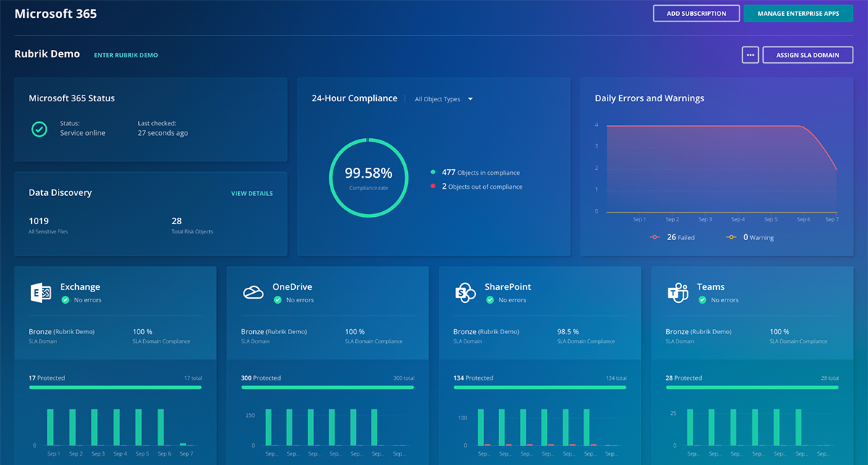Click the OneDrive 300 Protected progress bar
The width and height of the screenshot is (868, 465).
328,388
